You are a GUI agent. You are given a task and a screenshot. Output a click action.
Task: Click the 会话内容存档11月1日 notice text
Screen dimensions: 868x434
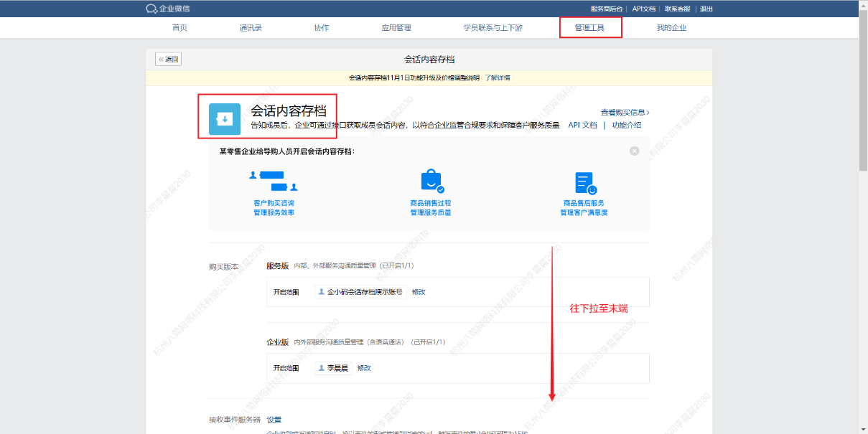point(414,77)
